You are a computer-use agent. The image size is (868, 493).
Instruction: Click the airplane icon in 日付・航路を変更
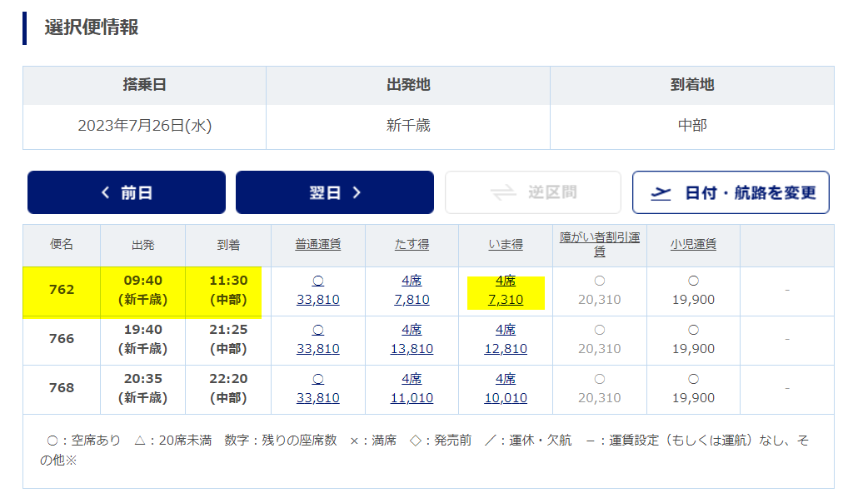(x=661, y=192)
